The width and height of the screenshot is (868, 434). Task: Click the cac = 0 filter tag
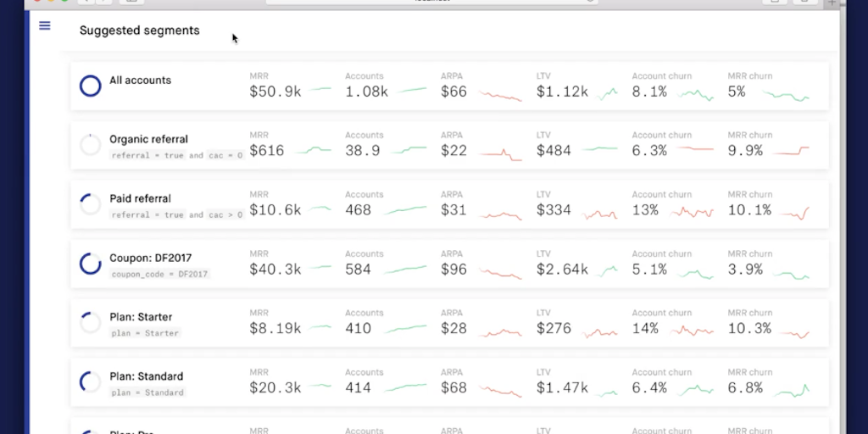(225, 156)
